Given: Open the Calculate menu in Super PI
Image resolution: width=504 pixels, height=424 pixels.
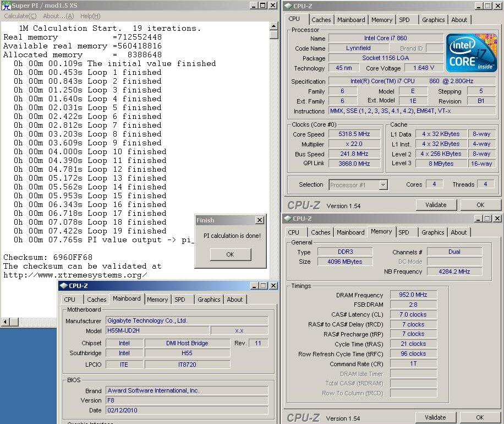Looking at the screenshot, I should 20,16.
